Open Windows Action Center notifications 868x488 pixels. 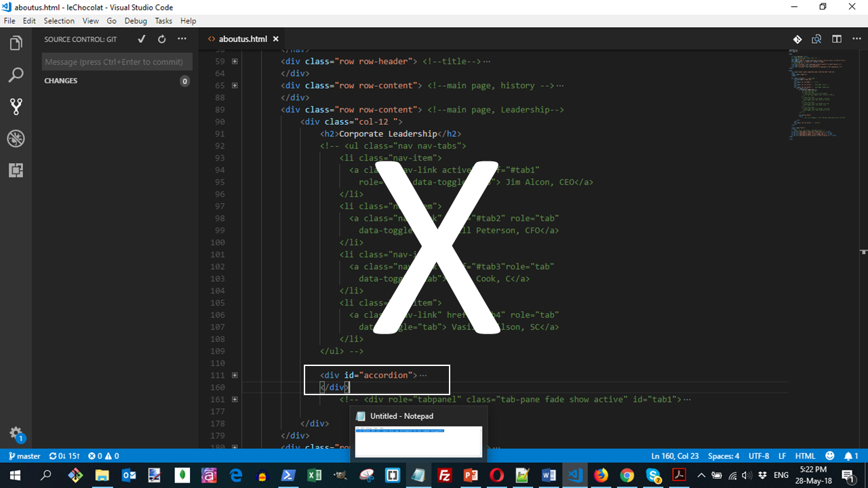(x=848, y=475)
